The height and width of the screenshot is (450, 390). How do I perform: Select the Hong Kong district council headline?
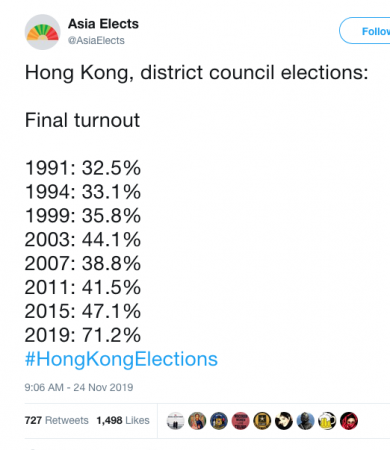tap(197, 73)
